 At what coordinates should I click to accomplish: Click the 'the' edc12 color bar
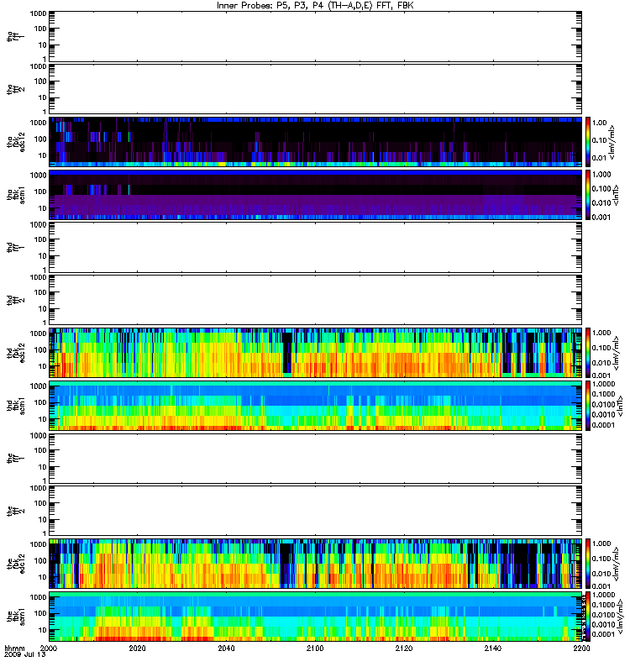(588, 564)
